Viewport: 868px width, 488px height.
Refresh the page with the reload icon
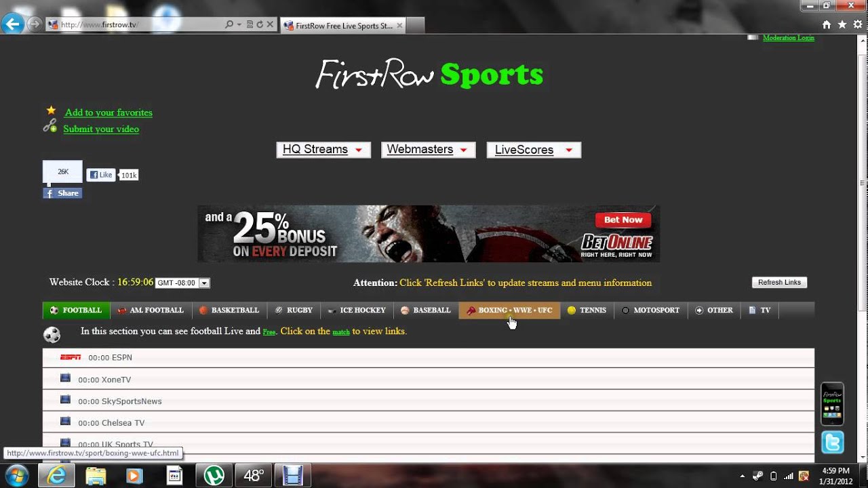(260, 24)
